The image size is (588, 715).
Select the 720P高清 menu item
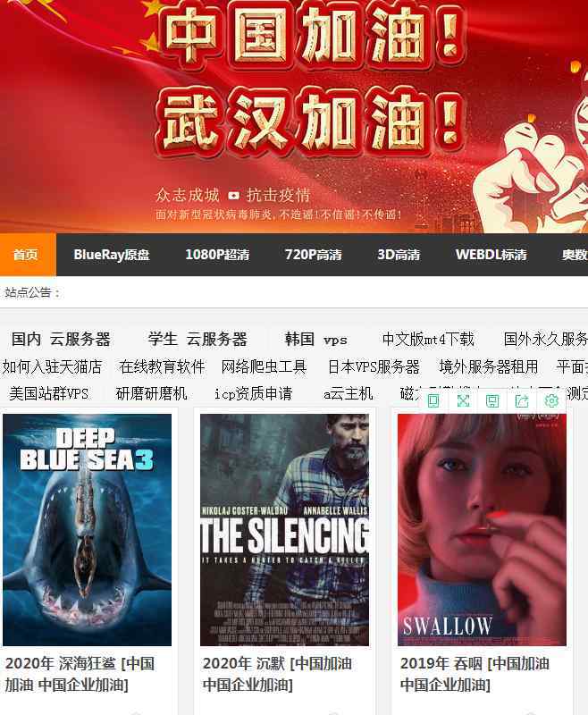click(313, 255)
